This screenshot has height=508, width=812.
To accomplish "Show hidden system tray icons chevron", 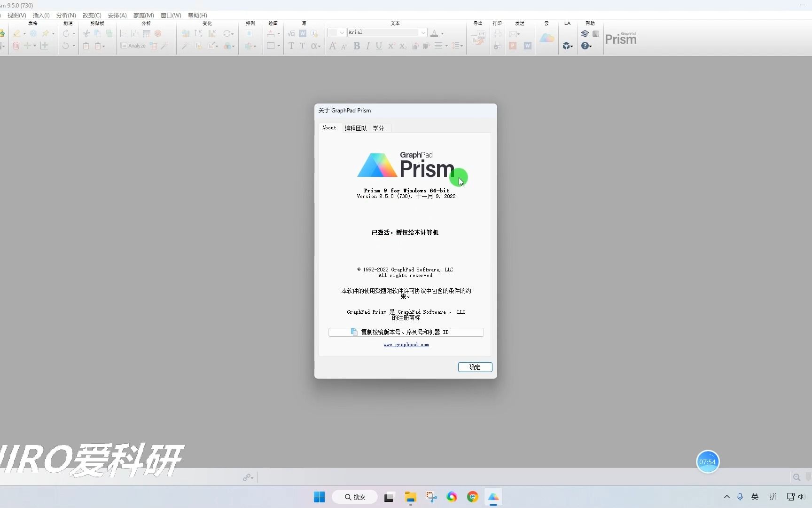I will pyautogui.click(x=726, y=497).
